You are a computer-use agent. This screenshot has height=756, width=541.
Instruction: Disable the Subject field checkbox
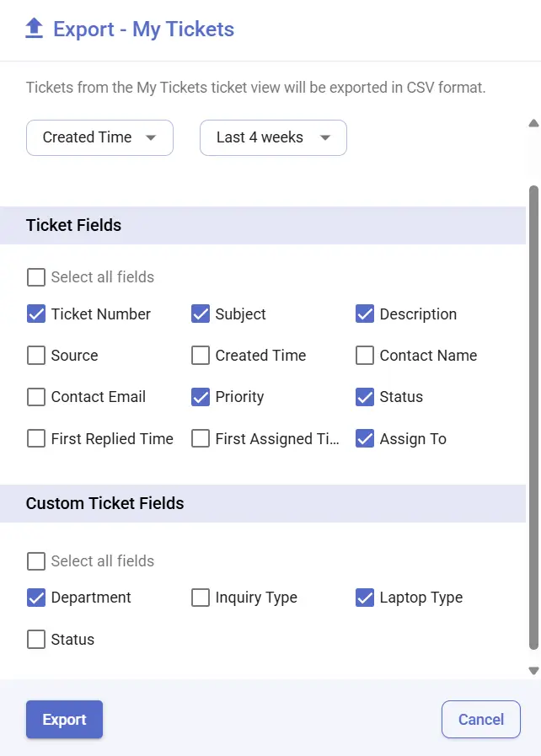(x=201, y=314)
